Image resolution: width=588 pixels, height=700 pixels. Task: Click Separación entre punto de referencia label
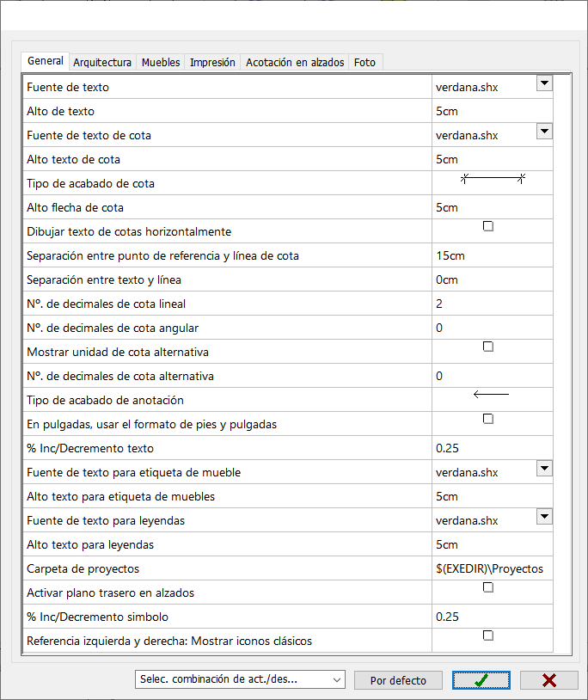(162, 255)
